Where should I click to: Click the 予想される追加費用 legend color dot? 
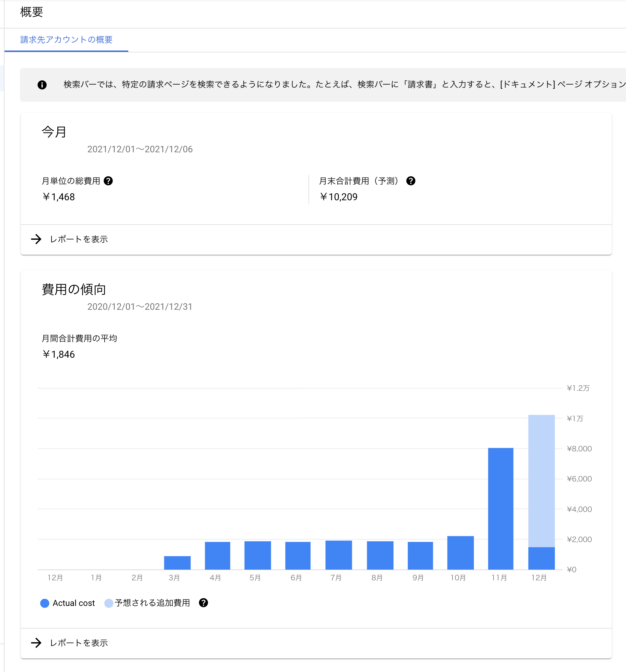tap(109, 603)
